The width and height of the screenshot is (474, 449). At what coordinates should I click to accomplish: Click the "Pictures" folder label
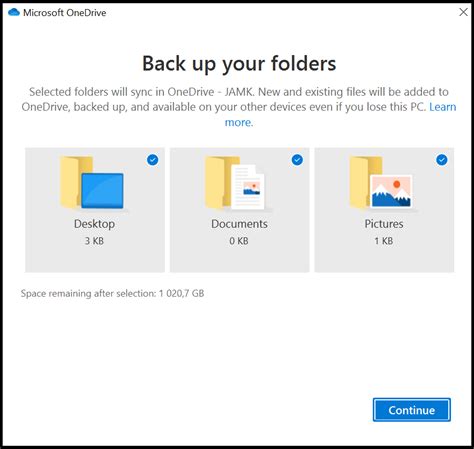pos(384,224)
